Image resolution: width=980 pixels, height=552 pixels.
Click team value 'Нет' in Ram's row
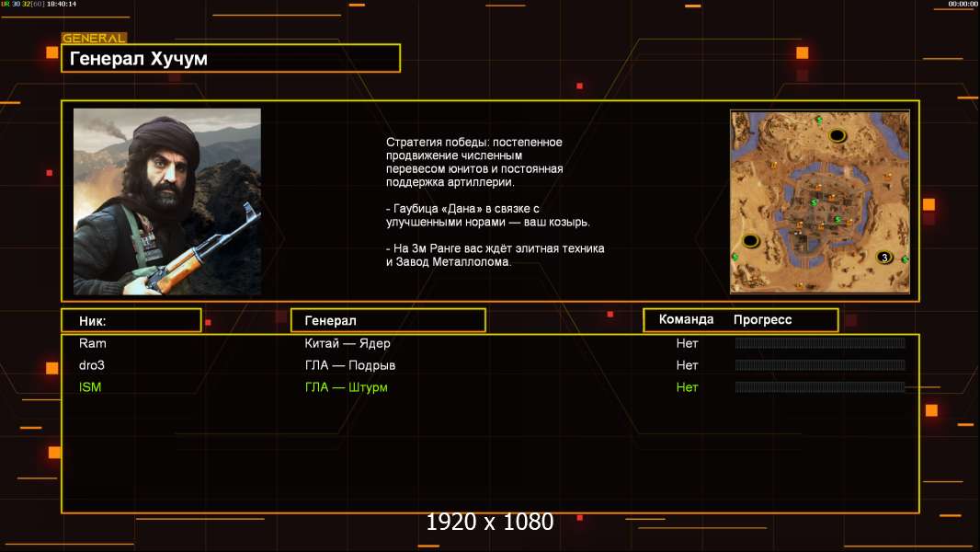(687, 343)
